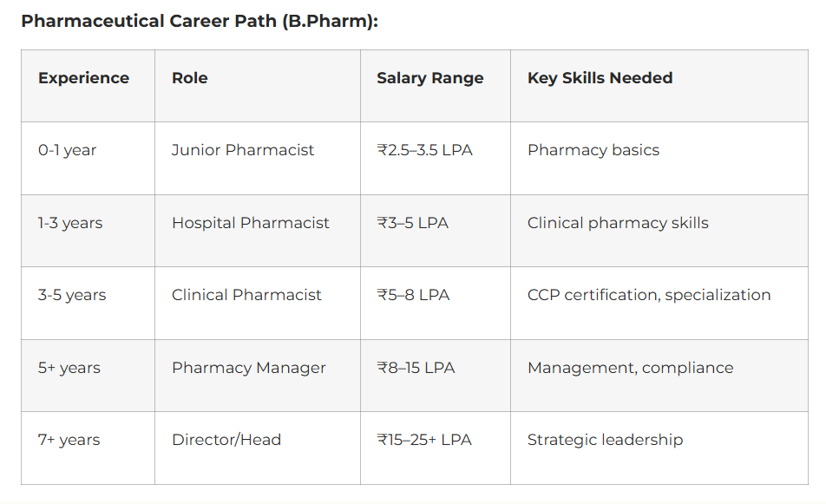Screen dimensions: 826x504
Task: Select the CCP certification, specialization cell
Action: [x=649, y=295]
